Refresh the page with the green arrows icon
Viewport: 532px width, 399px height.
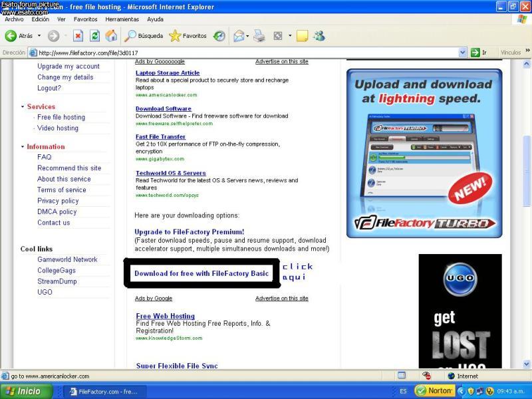[x=94, y=36]
